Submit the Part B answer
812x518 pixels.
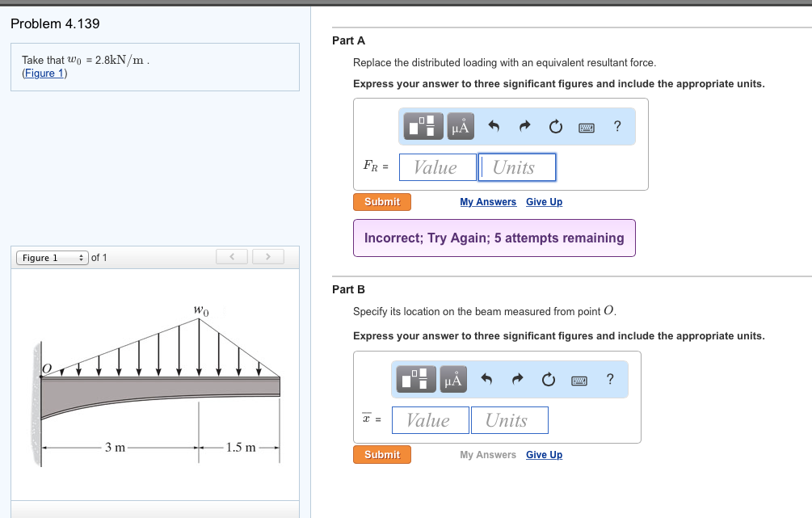point(381,454)
